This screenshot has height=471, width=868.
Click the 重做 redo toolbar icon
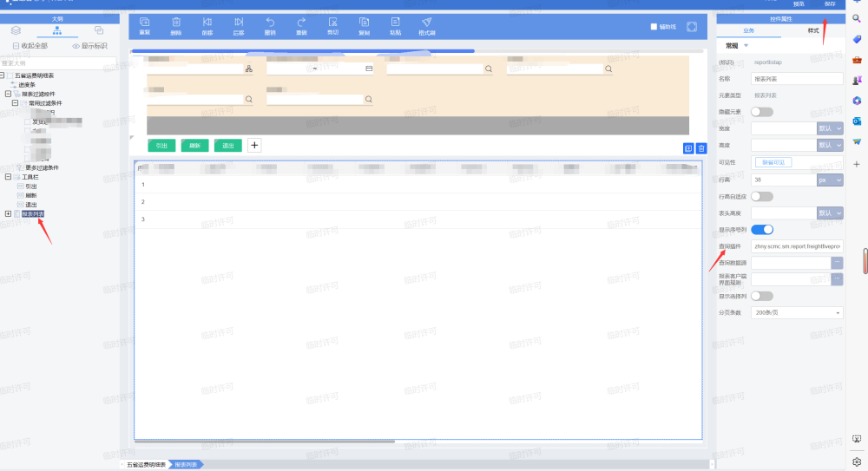301,23
